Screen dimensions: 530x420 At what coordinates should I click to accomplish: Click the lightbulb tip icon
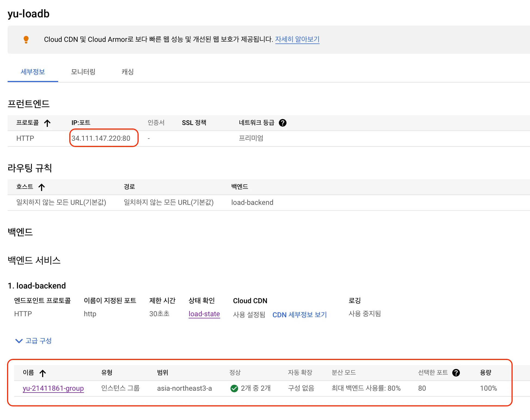pos(26,39)
